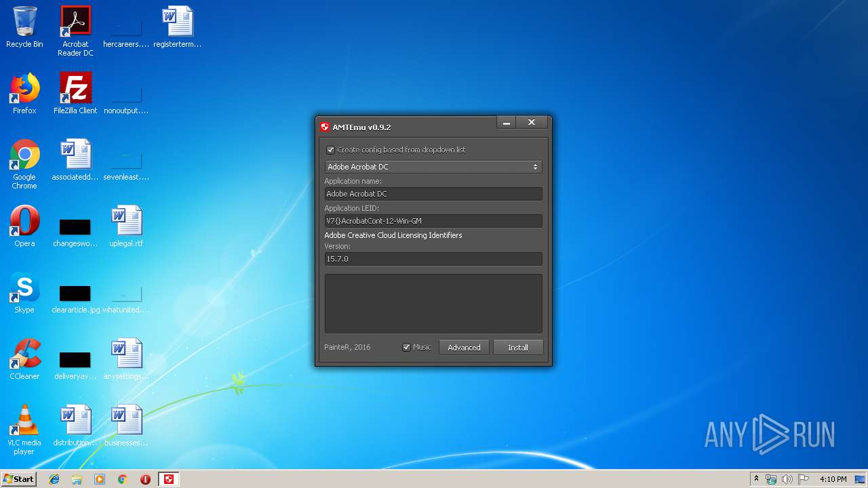Open the Action Center flag icon
868x488 pixels.
click(803, 479)
